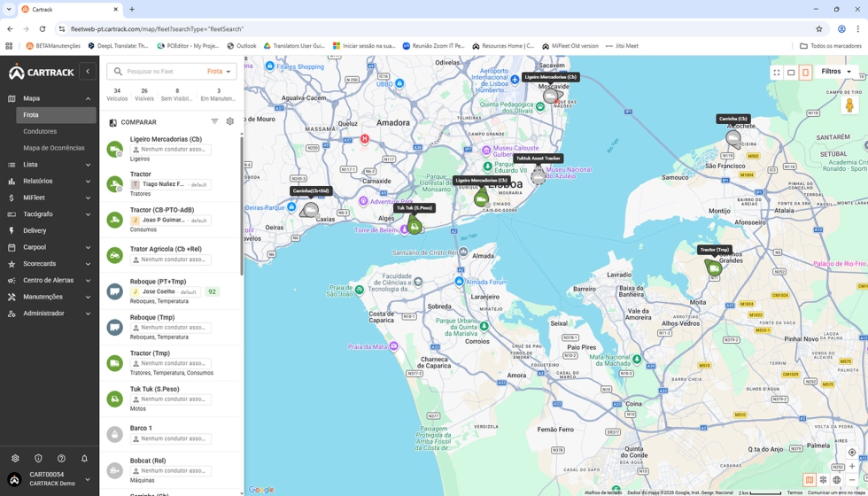
Task: Click Ligeiro Mercadorias (Cb) marker near Moscavide
Action: [x=550, y=97]
